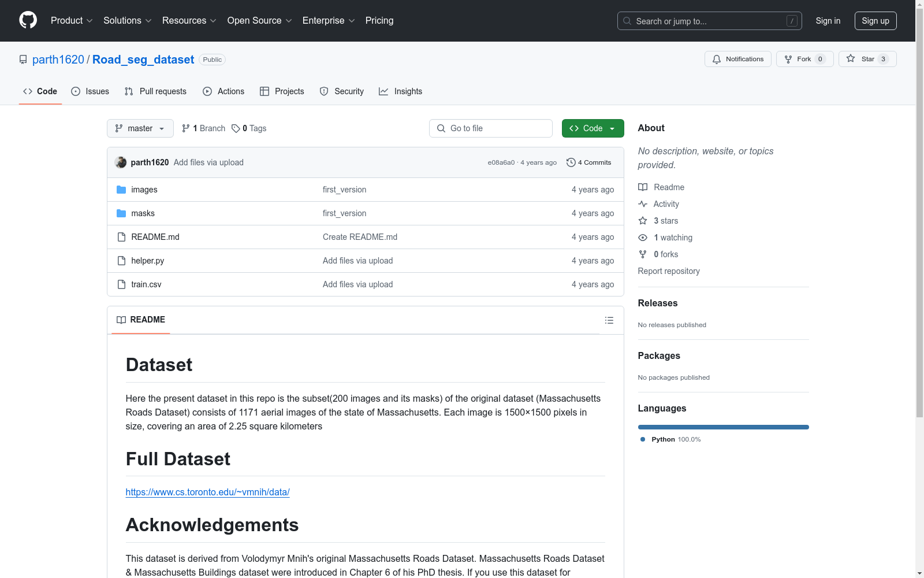Click the commit history clock icon
Viewport: 924px width, 578px height.
(x=571, y=162)
